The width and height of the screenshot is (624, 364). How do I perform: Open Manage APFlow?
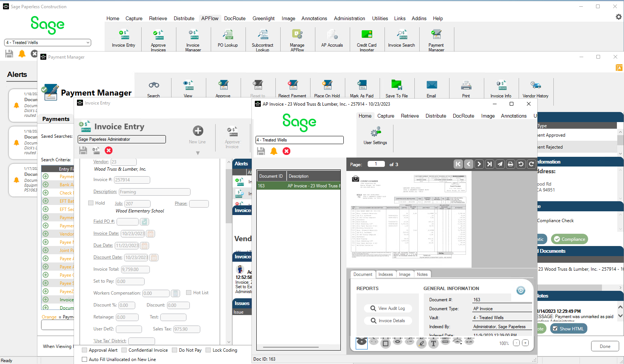coord(297,40)
